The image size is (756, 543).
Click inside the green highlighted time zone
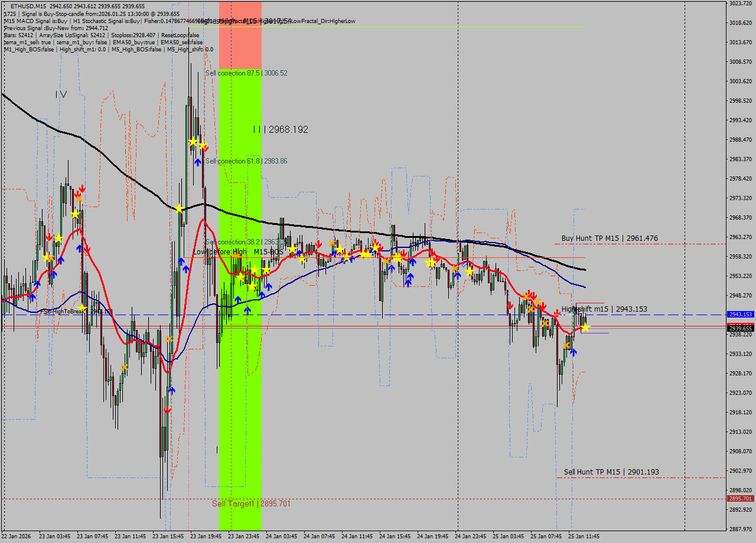coord(240,384)
